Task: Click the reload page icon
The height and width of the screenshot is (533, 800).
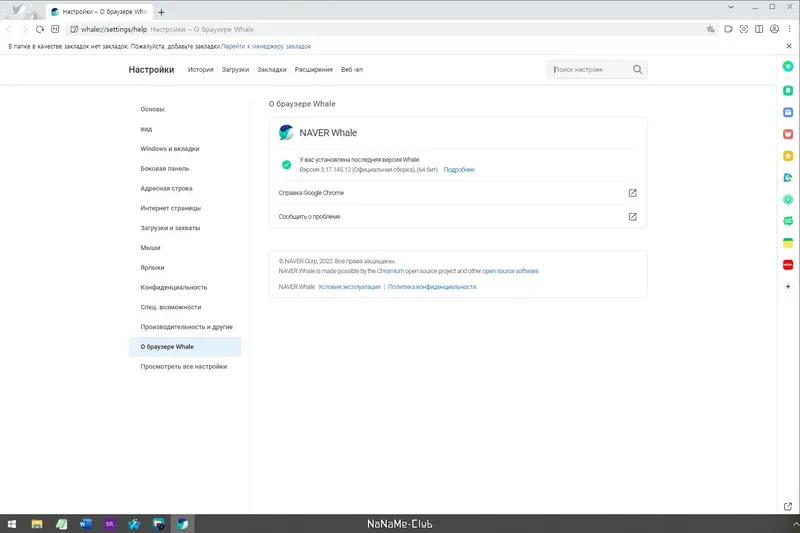Action: point(40,29)
